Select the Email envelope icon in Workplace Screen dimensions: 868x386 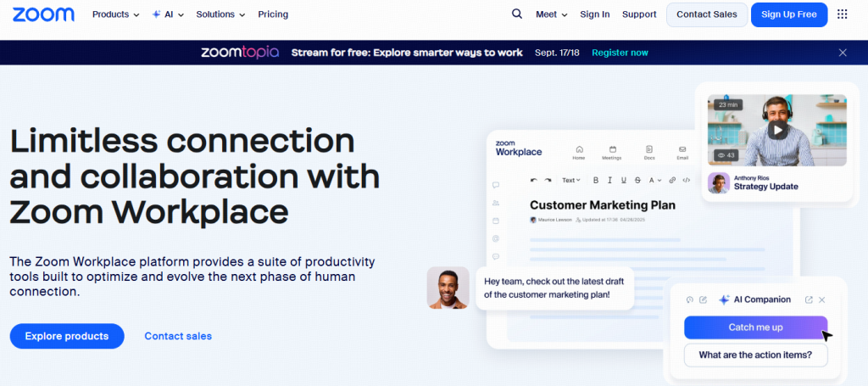click(682, 149)
